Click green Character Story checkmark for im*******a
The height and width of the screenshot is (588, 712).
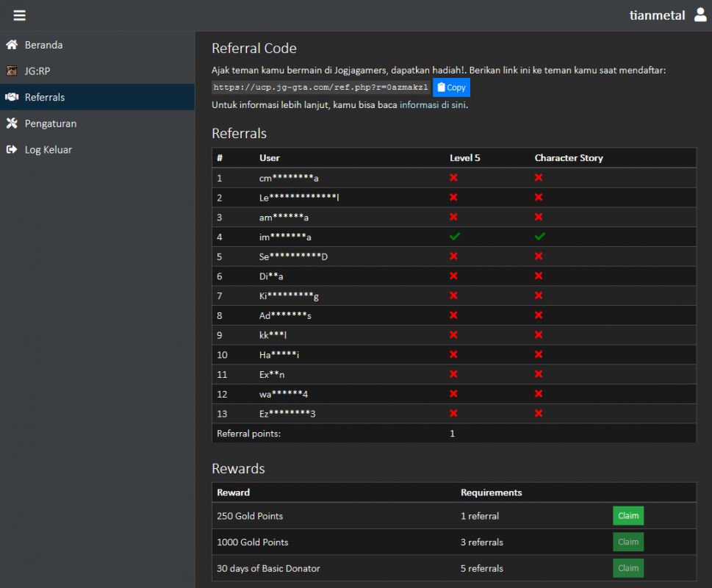click(x=539, y=237)
